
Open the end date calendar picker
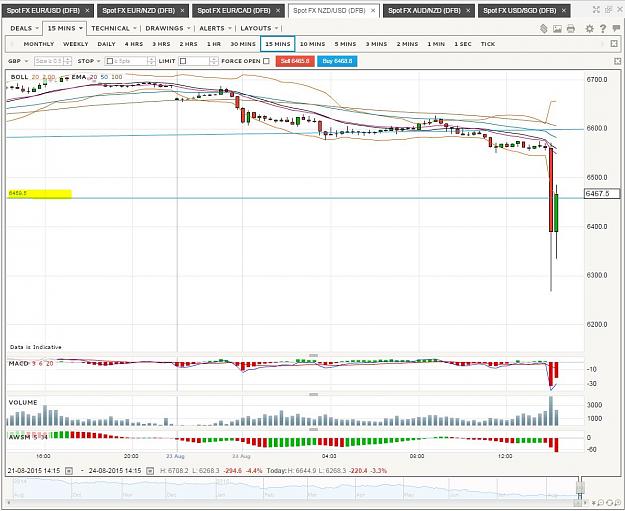(149, 471)
